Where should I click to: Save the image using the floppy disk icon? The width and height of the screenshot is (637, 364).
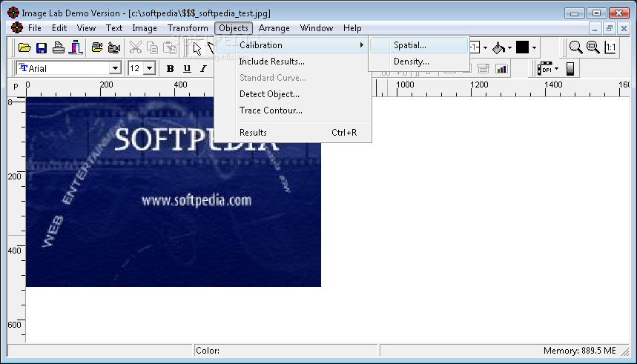coord(42,47)
